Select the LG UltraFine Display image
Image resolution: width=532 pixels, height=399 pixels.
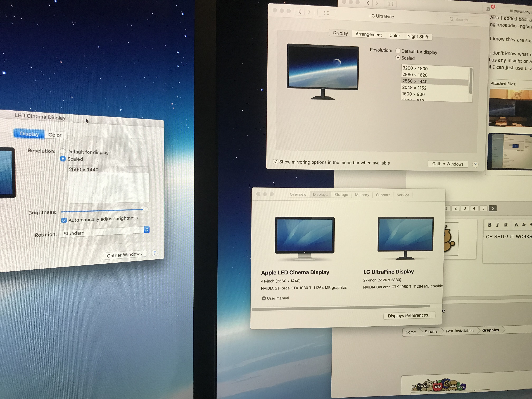[405, 238]
